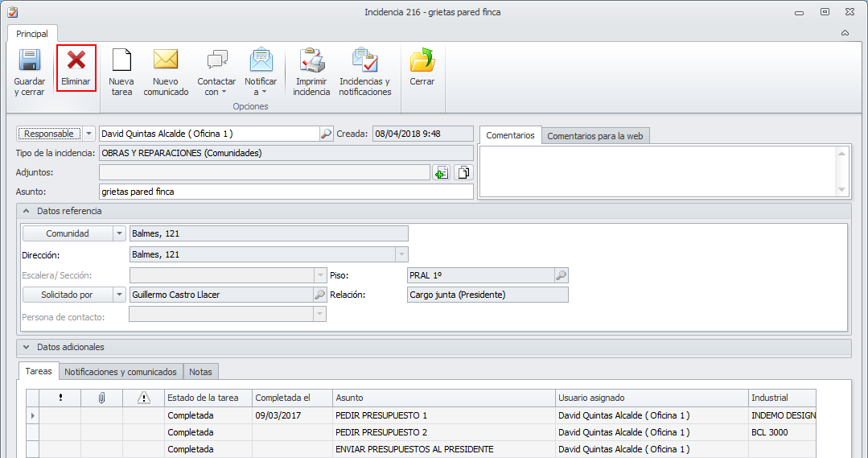Image resolution: width=868 pixels, height=458 pixels.
Task: Create a Nueva tarea from the ribbon
Action: 121,72
